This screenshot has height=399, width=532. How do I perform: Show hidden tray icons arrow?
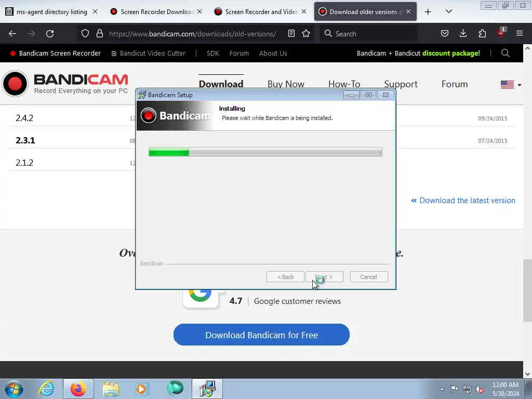tap(442, 389)
